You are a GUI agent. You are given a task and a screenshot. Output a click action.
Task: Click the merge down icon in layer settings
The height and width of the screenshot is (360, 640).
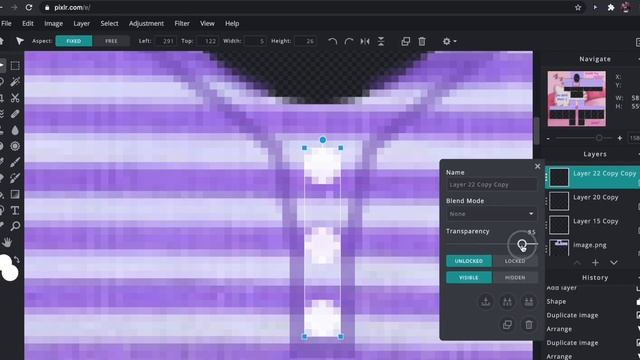click(486, 302)
